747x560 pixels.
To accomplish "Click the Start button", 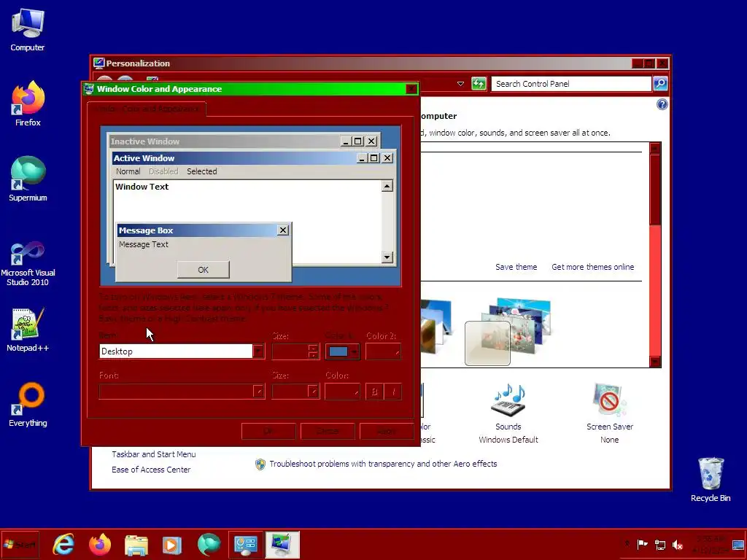I will (20, 544).
